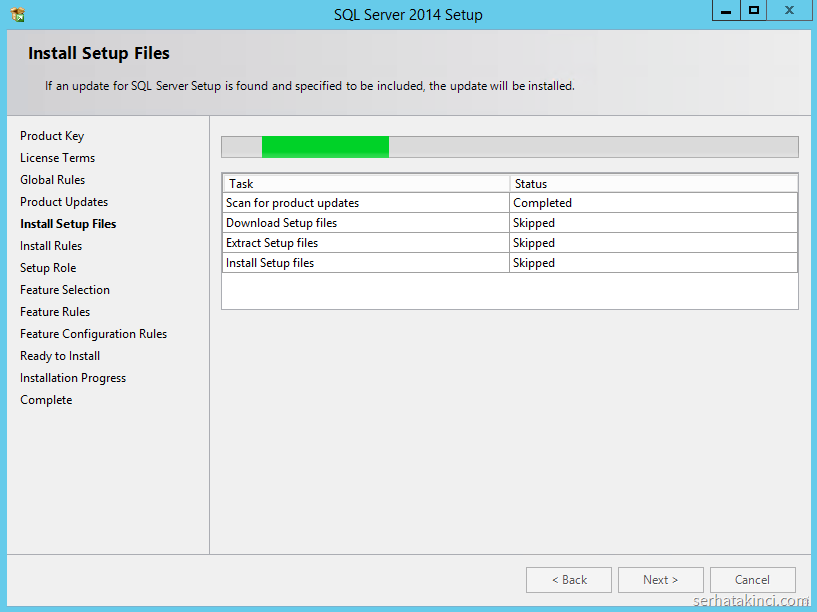This screenshot has height=612, width=817.
Task: Cancel the SQL Server setup
Action: [752, 580]
